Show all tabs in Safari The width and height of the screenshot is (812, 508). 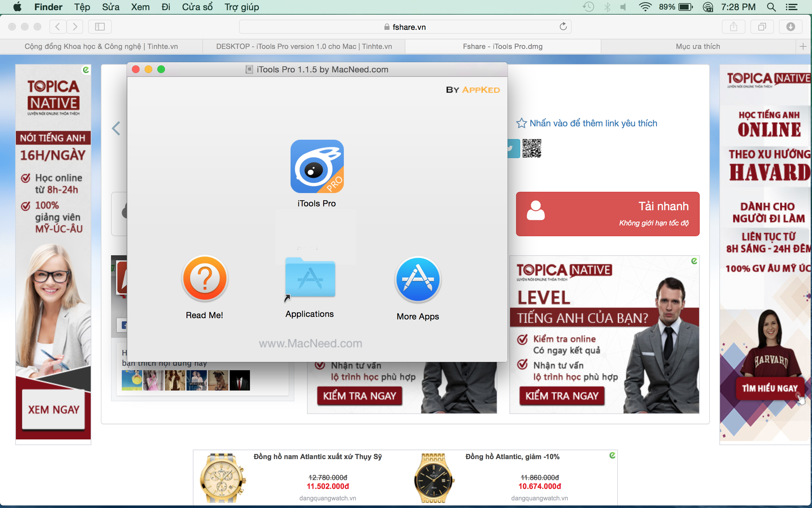[x=762, y=27]
